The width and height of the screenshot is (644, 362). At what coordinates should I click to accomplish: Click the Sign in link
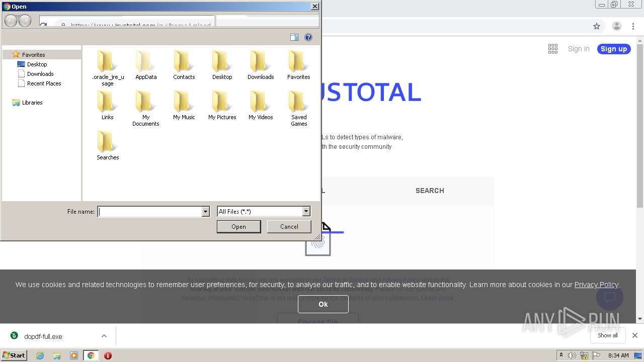click(x=579, y=49)
